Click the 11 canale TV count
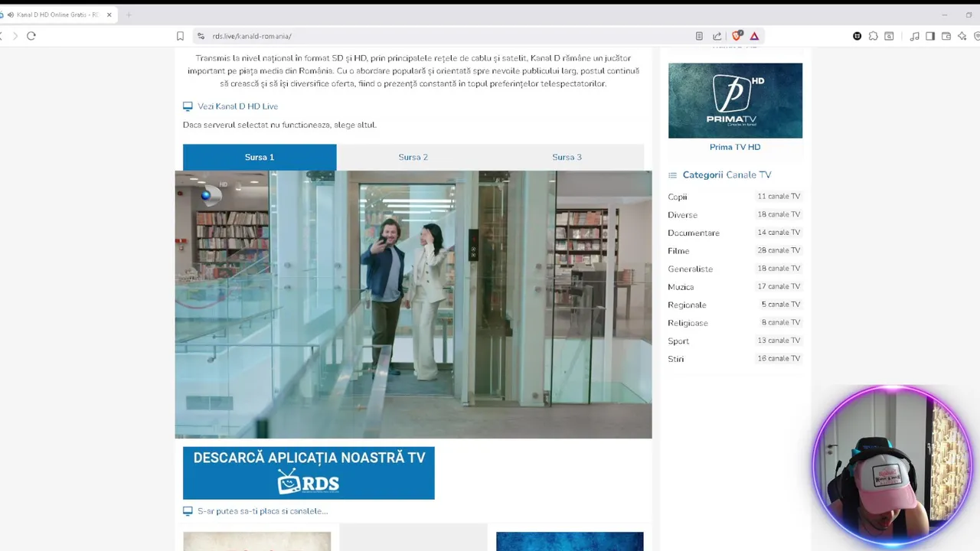This screenshot has height=551, width=980. click(x=779, y=196)
